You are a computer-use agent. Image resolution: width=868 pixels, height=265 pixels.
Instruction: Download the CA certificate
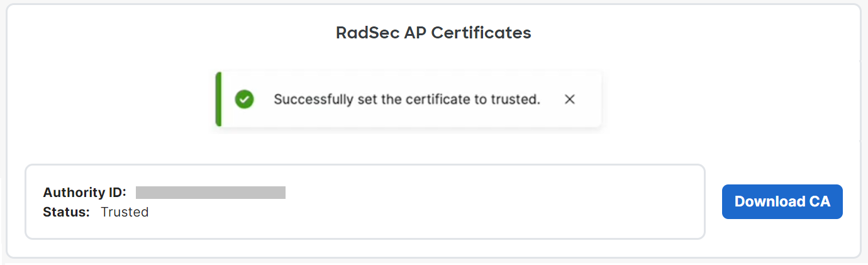point(782,201)
